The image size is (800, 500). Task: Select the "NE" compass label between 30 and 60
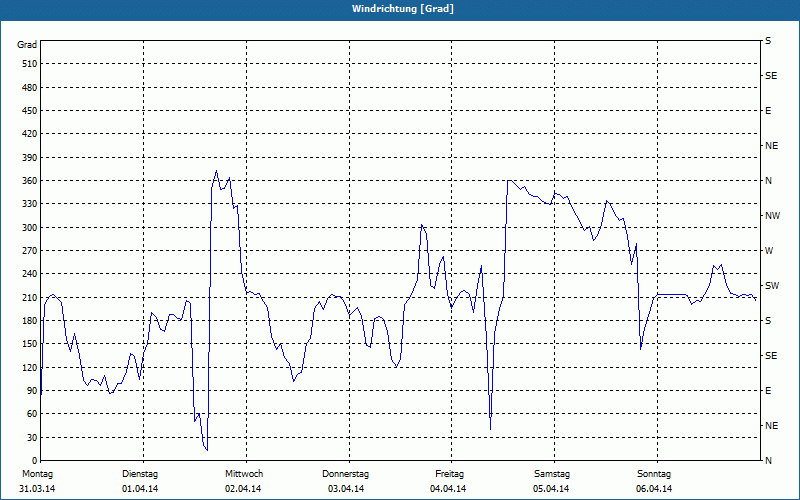771,426
